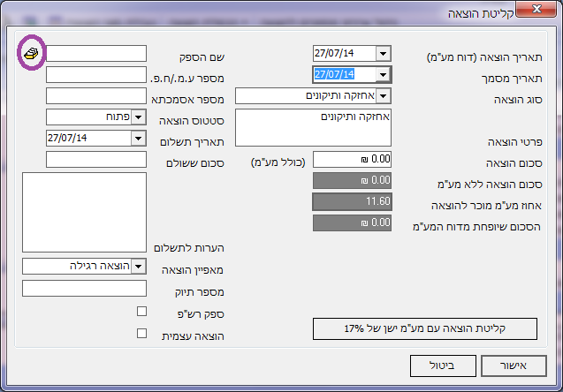Click the הערות לתשלום text area

(84, 212)
